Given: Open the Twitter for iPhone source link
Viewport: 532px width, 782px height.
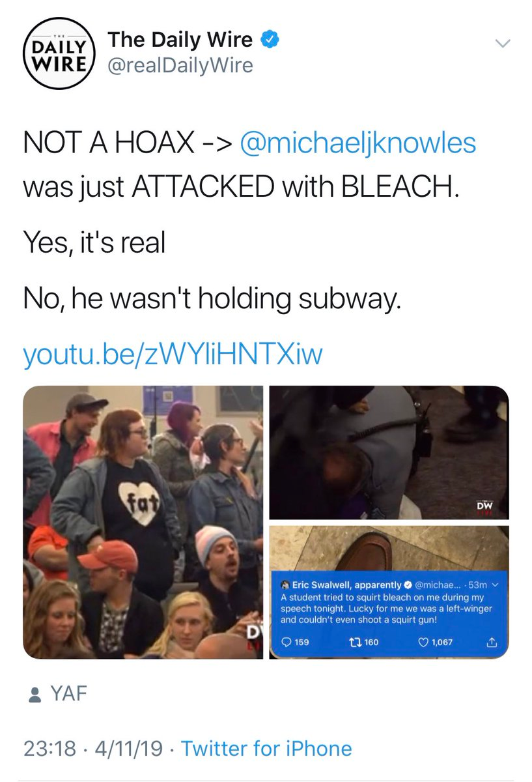Looking at the screenshot, I should 266,748.
